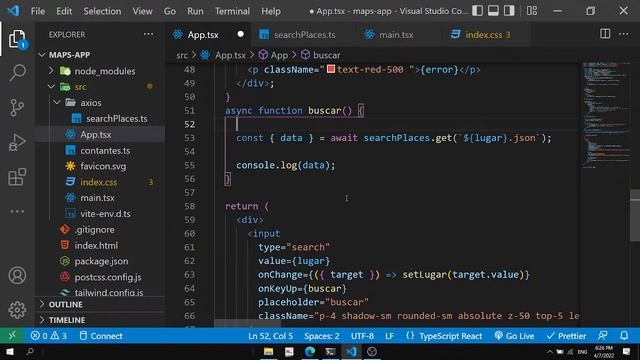Open package.json in the explorer
This screenshot has height=360, width=640.
point(101,261)
